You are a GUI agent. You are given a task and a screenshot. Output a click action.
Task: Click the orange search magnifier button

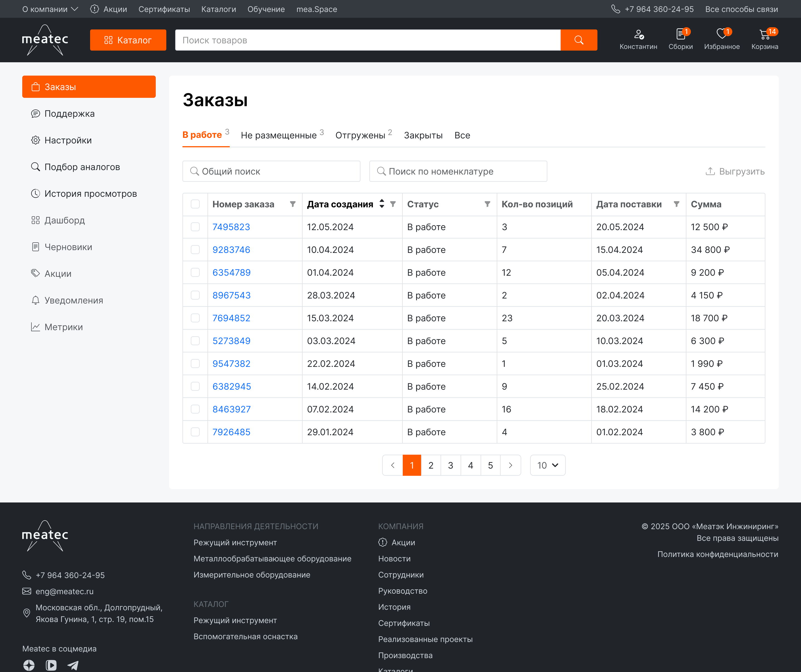coord(578,40)
